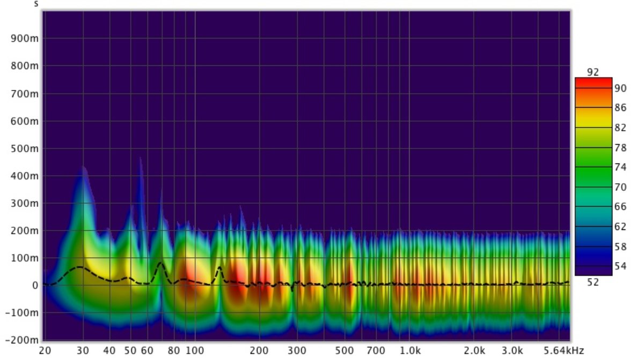This screenshot has width=644, height=358.
Task: Click the red band at the top of the color legend
Action: tap(593, 82)
